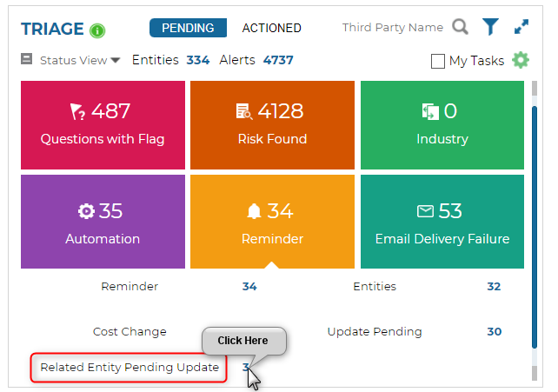The image size is (558, 392).
Task: Click the search magnifier icon
Action: point(460,27)
